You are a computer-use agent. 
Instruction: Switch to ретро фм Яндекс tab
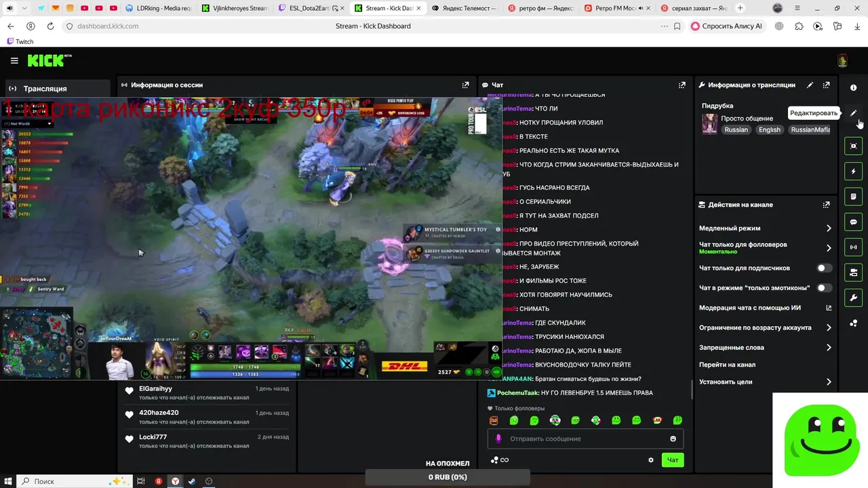pos(542,8)
